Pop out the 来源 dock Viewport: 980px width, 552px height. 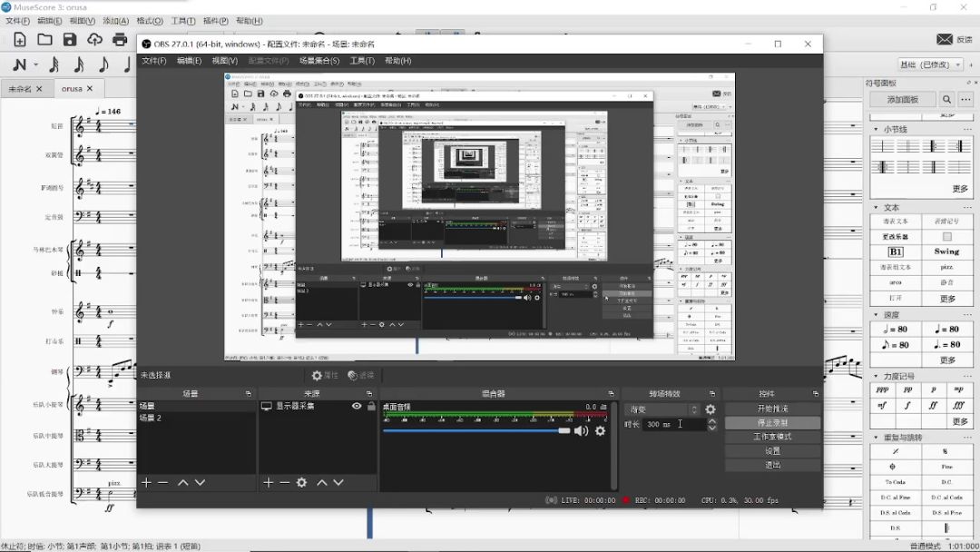pyautogui.click(x=369, y=394)
